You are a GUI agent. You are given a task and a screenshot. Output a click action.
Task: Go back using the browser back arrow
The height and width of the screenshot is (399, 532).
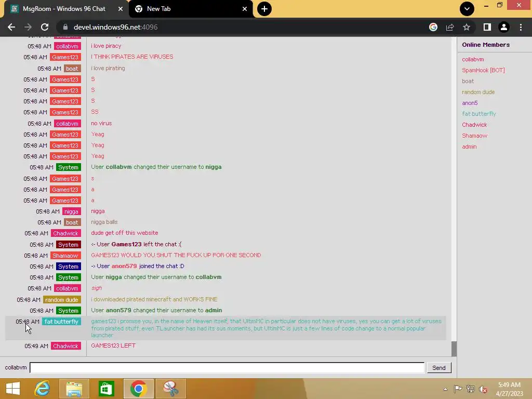click(11, 27)
